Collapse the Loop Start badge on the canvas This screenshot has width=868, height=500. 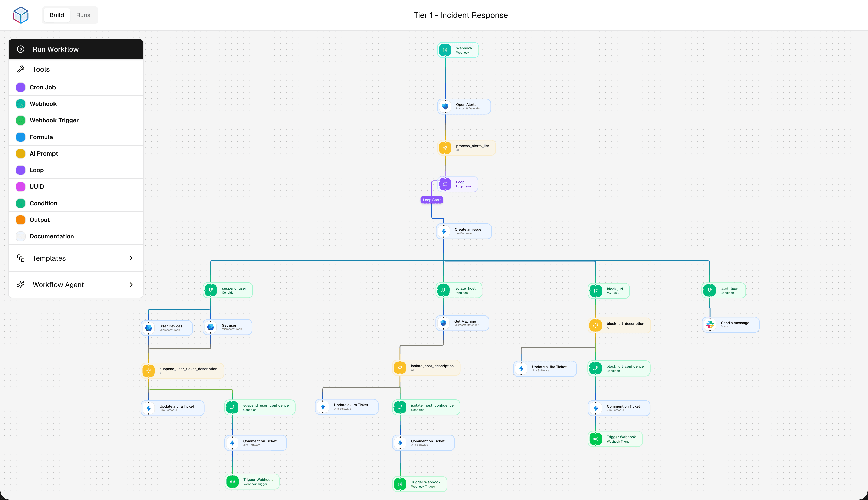[x=431, y=200]
